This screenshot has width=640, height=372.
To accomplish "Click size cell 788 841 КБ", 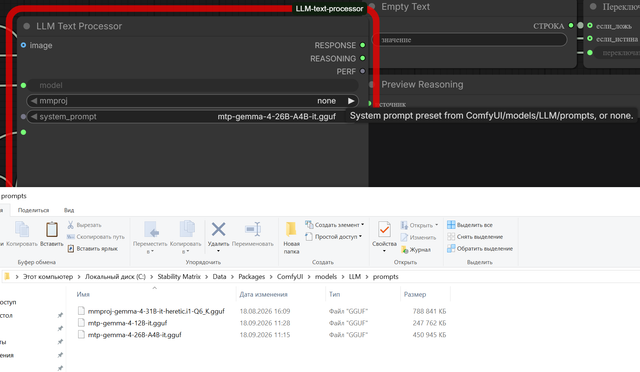I will point(429,311).
